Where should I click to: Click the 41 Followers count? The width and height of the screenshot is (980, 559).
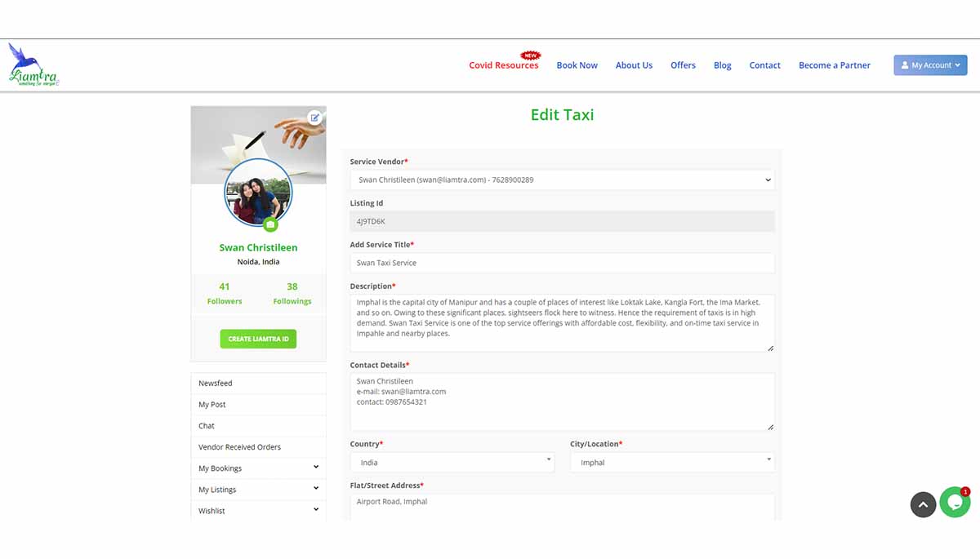click(225, 293)
